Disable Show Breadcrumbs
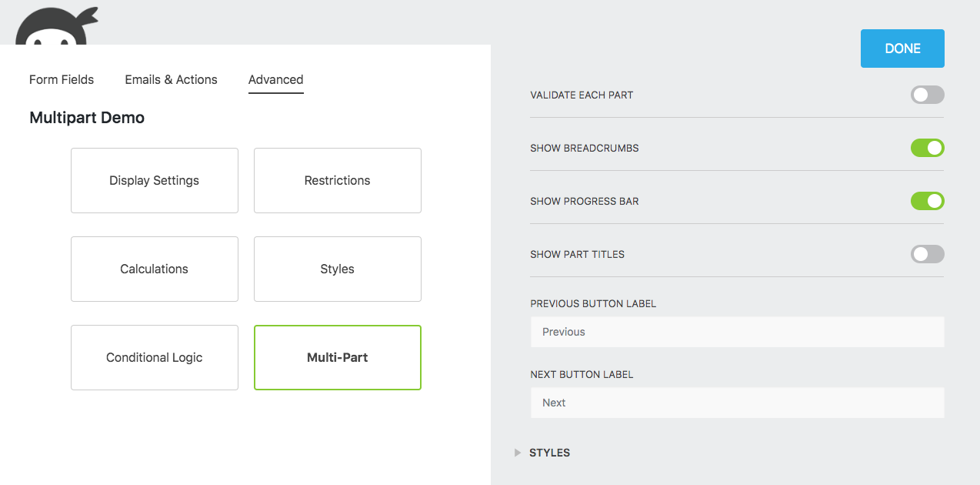Image resolution: width=980 pixels, height=485 pixels. (927, 148)
